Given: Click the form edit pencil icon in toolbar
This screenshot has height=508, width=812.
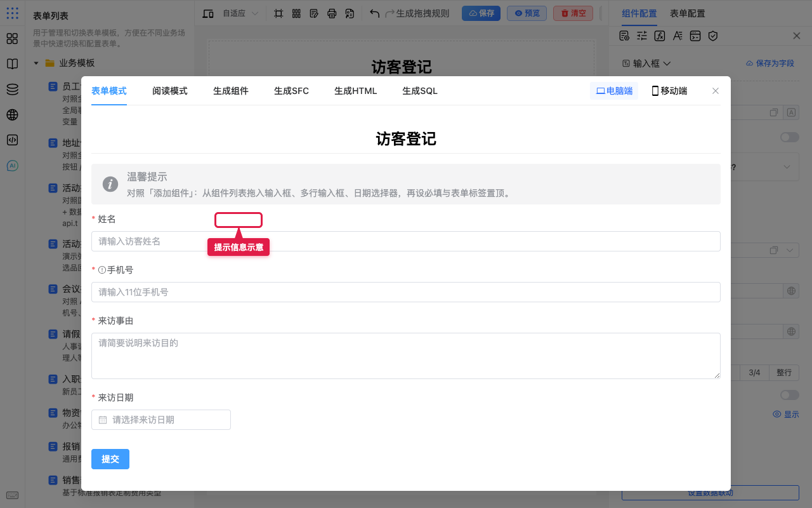Looking at the screenshot, I should point(314,13).
